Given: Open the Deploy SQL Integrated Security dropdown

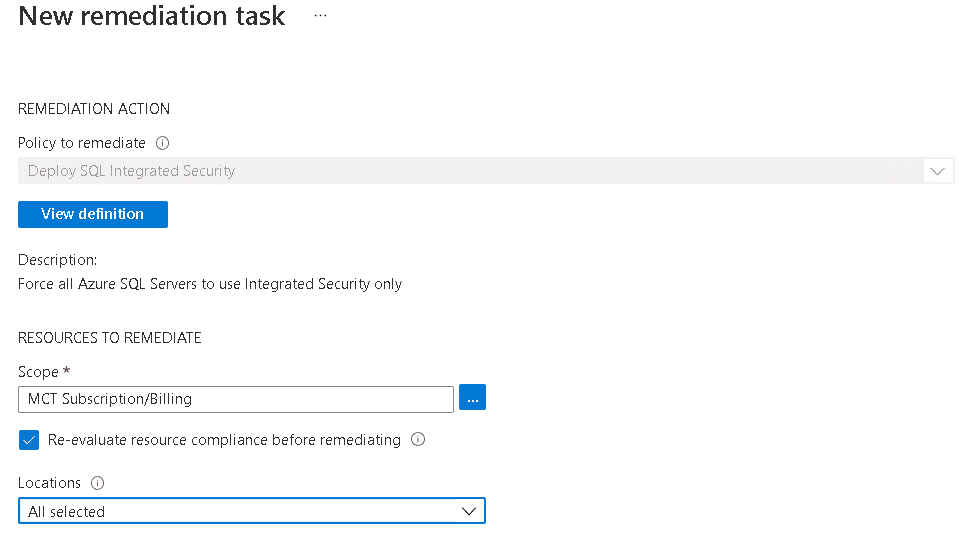Looking at the screenshot, I should [x=486, y=171].
